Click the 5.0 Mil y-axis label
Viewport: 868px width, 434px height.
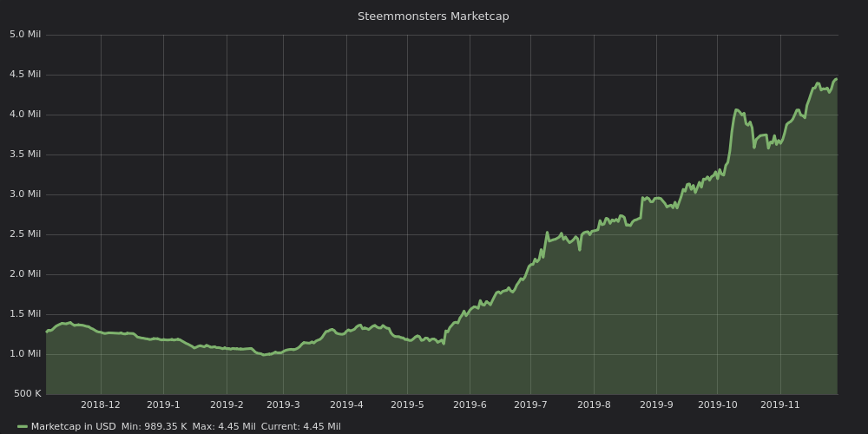(x=25, y=35)
